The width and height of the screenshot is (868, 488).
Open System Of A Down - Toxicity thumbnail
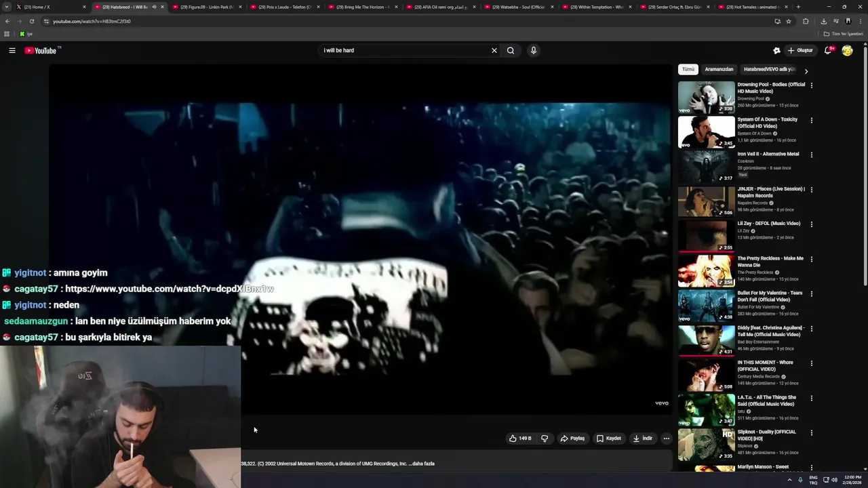coord(706,131)
